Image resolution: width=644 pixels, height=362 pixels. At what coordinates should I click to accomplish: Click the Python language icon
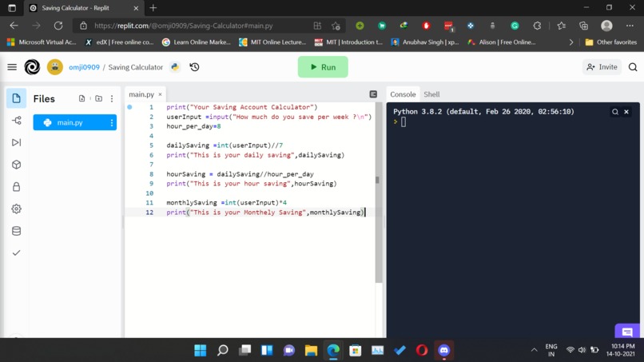tap(175, 67)
